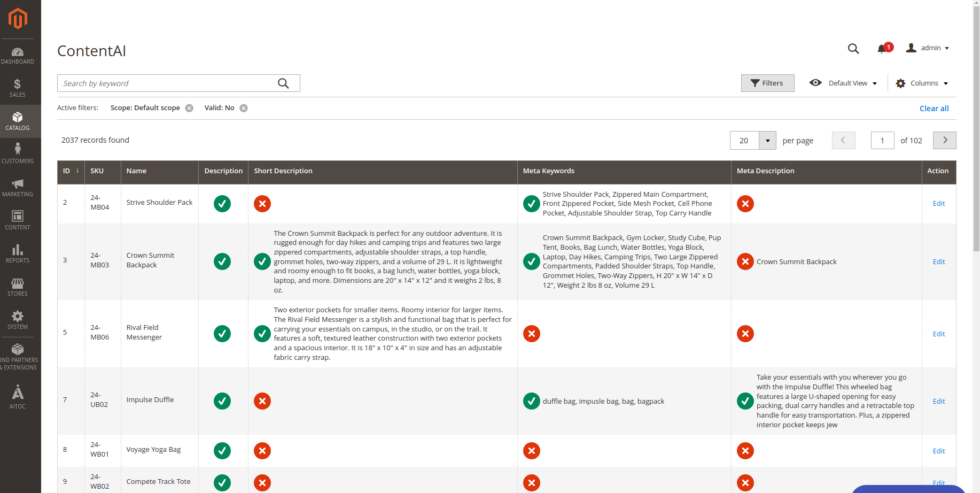Image resolution: width=980 pixels, height=493 pixels.
Task: Open the Stores sidebar menu
Action: (18, 287)
